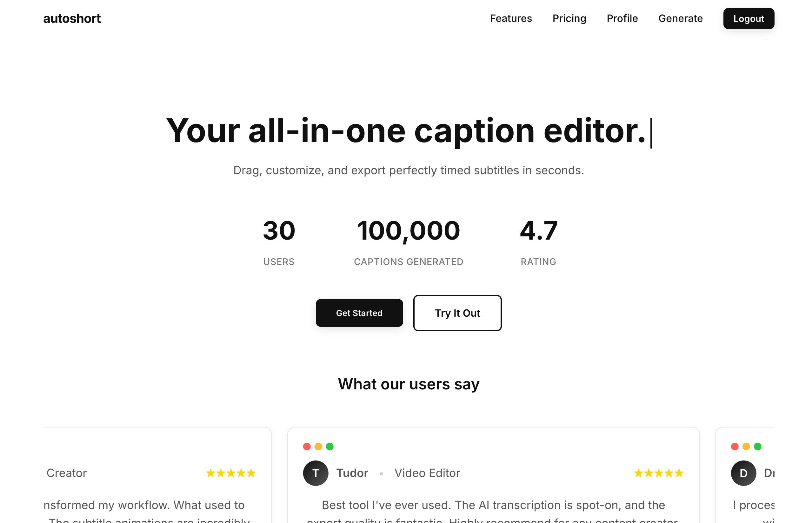The width and height of the screenshot is (812, 523).
Task: Click yellow dot on Tudor's card
Action: [318, 446]
